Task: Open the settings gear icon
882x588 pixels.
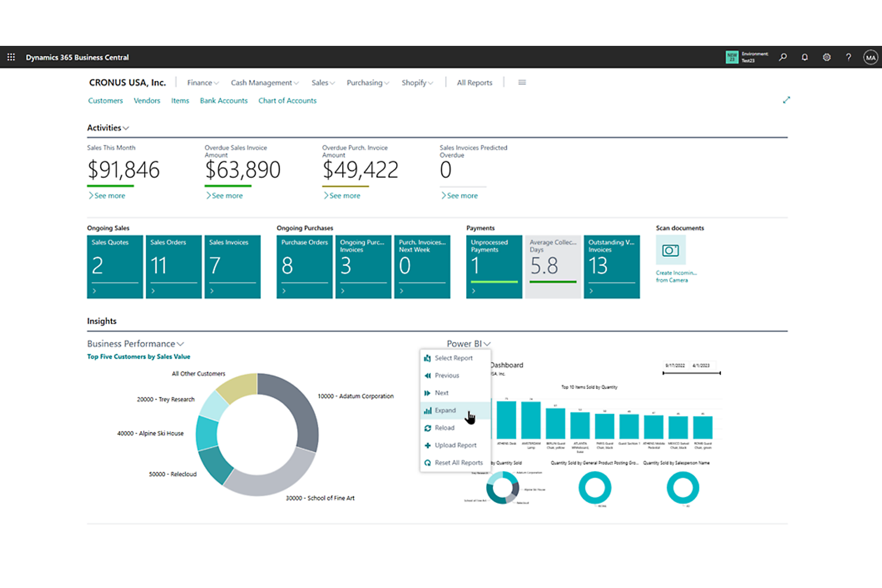Action: pos(827,57)
